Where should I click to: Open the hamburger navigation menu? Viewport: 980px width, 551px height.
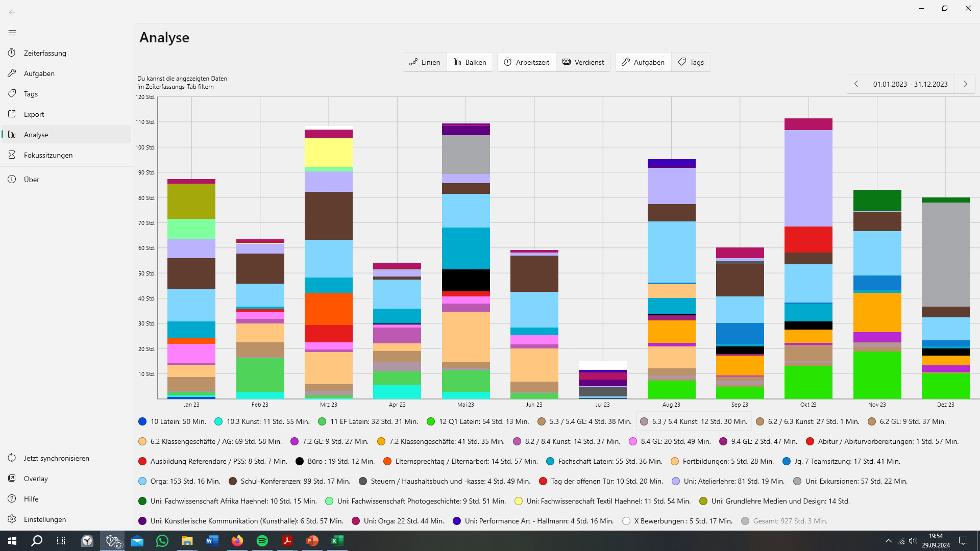coord(12,33)
